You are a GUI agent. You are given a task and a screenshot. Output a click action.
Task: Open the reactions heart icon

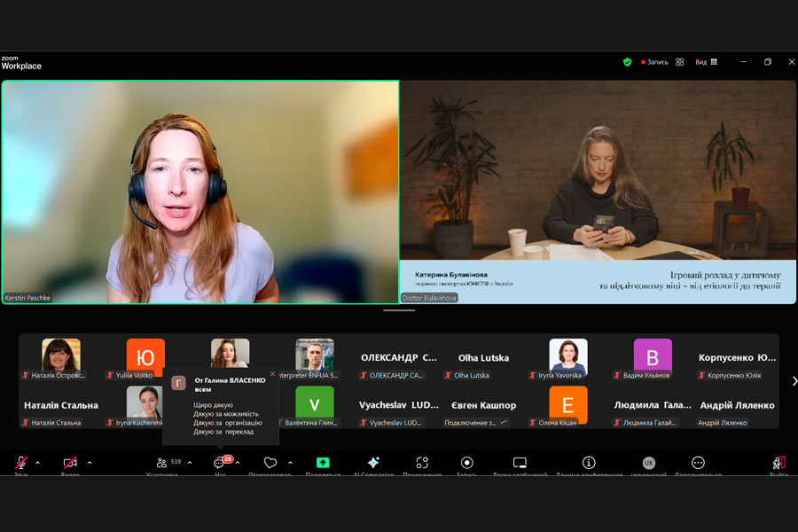[x=270, y=462]
